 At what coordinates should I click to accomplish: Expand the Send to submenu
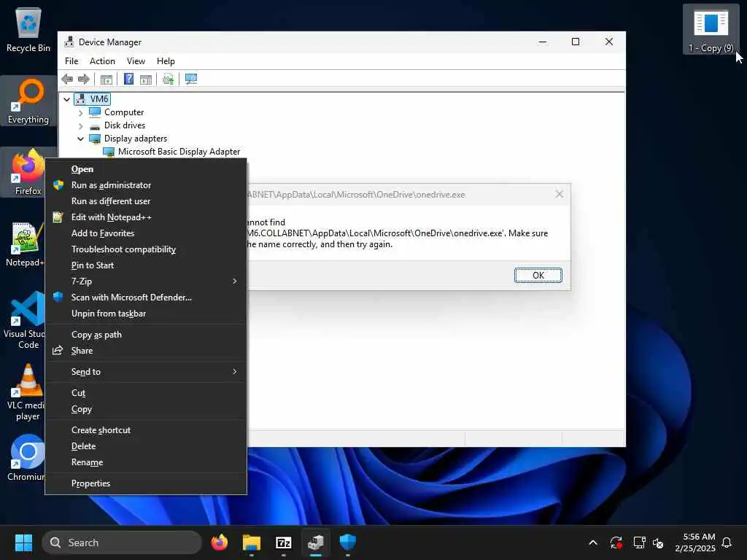pos(146,372)
